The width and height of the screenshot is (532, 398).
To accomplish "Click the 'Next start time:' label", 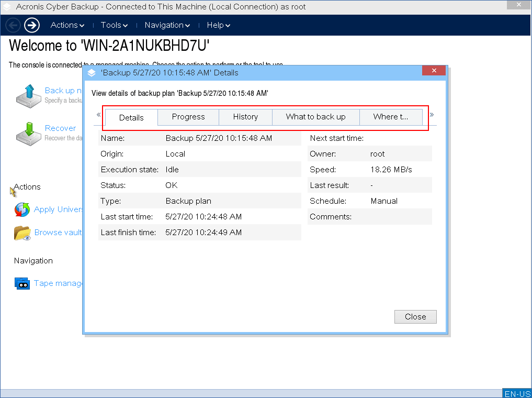I will pyautogui.click(x=336, y=138).
